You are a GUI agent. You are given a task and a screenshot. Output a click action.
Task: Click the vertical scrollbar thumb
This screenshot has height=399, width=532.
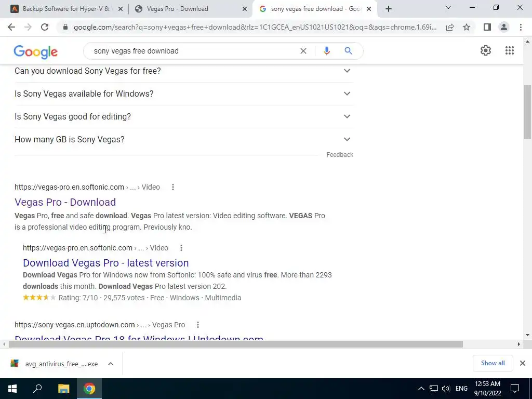pos(527,112)
